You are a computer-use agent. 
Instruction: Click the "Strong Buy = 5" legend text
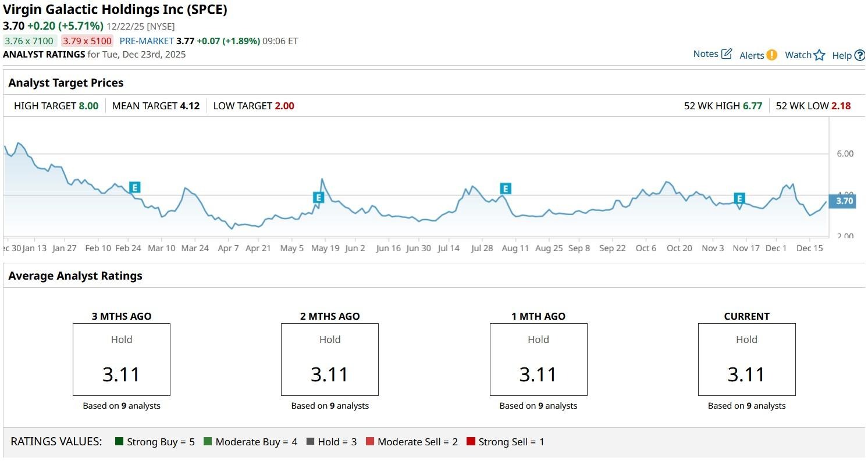pyautogui.click(x=161, y=442)
